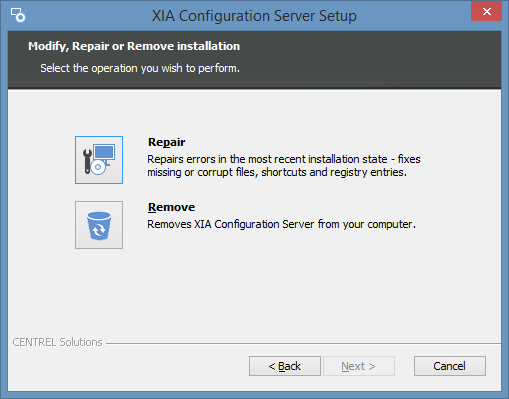This screenshot has width=509, height=399.
Task: Click the greyed-out Next button
Action: (359, 366)
